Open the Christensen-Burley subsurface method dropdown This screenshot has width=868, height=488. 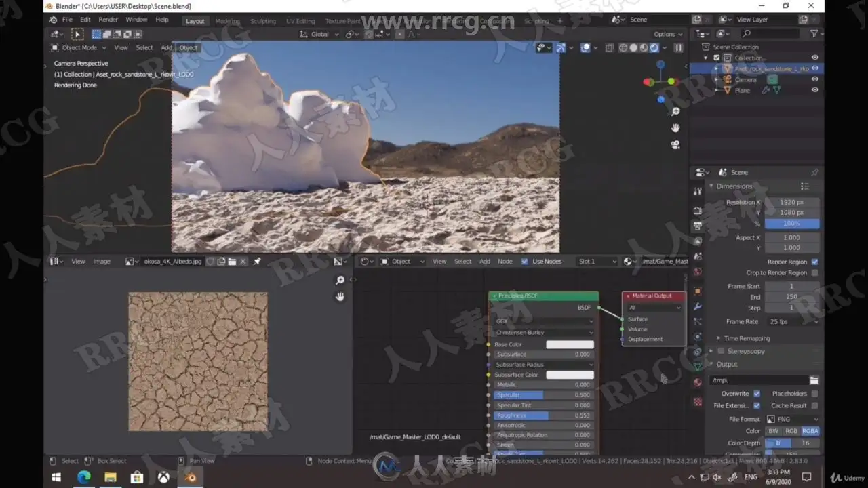coord(544,332)
